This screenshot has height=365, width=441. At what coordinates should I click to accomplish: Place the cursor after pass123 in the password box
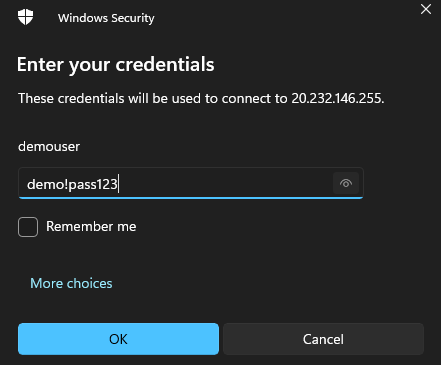(119, 184)
